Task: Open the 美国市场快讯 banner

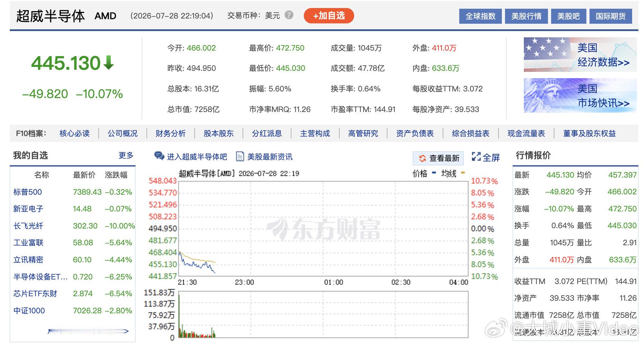Action: 580,95
